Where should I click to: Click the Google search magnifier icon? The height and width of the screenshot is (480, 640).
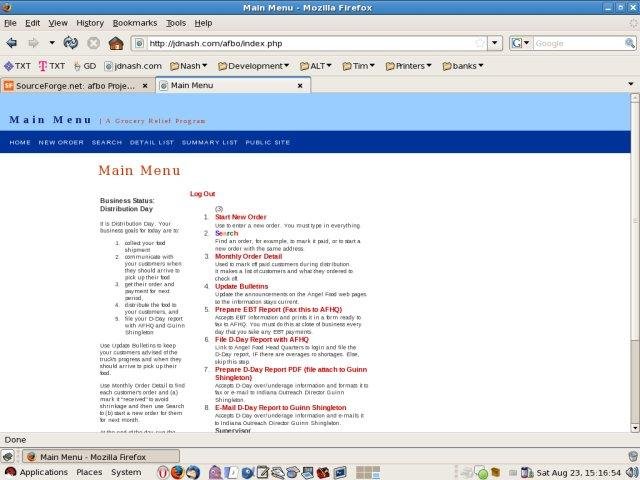coord(630,43)
